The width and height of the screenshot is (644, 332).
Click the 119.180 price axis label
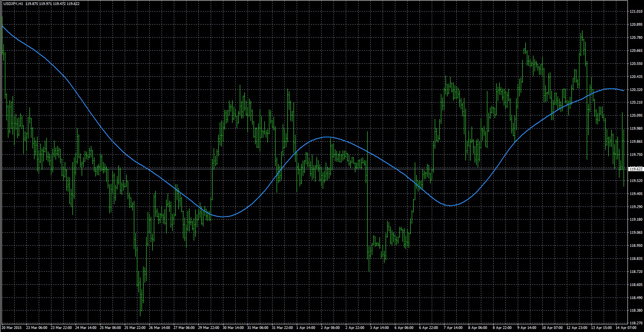click(636, 220)
